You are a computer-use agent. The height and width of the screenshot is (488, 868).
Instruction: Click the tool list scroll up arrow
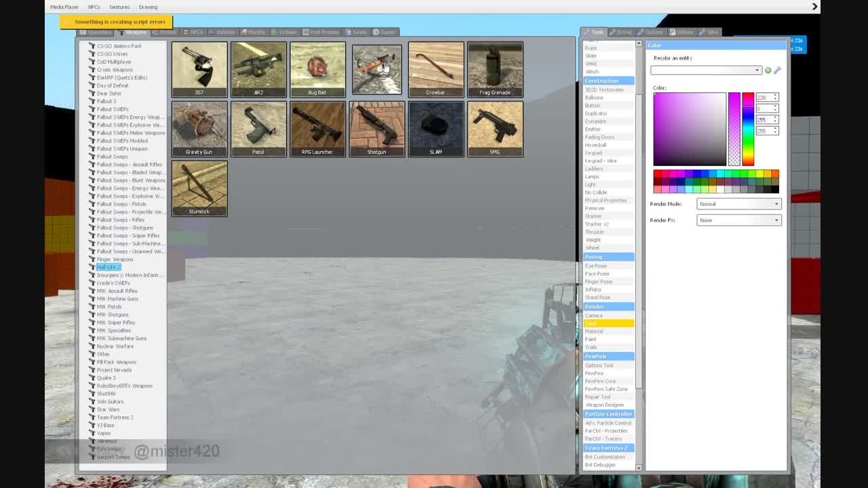tap(639, 44)
